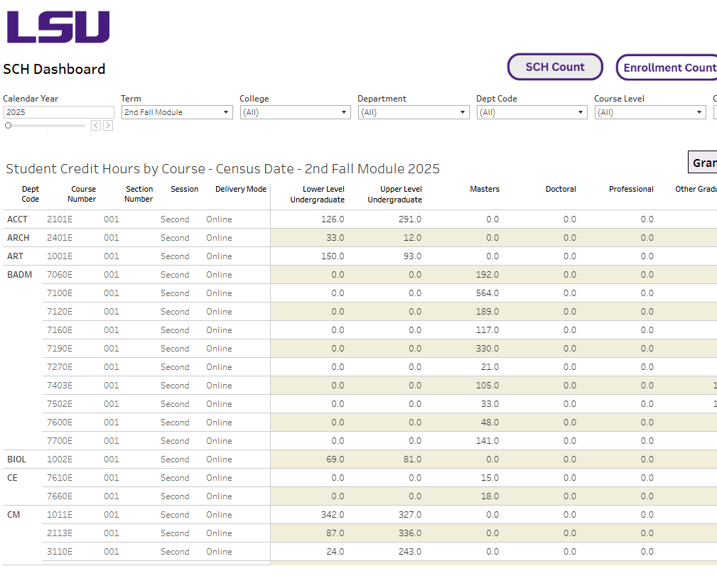Viewport: 717px width, 588px height.
Task: Select the SCH Count view
Action: [555, 66]
